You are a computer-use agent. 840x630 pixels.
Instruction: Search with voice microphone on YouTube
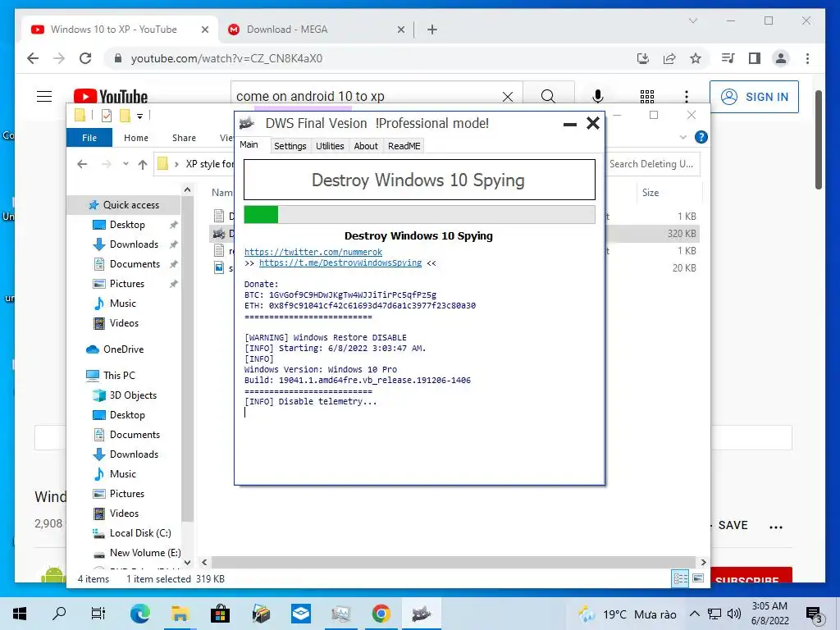[598, 97]
